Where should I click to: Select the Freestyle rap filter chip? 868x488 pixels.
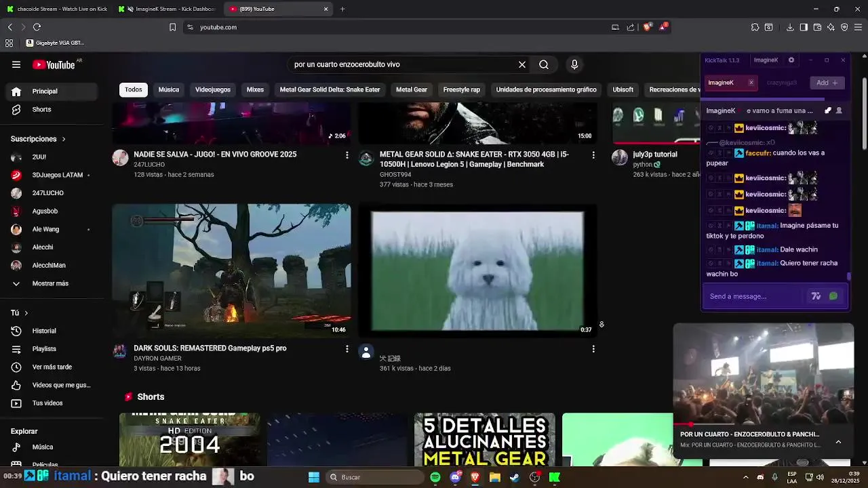click(462, 89)
